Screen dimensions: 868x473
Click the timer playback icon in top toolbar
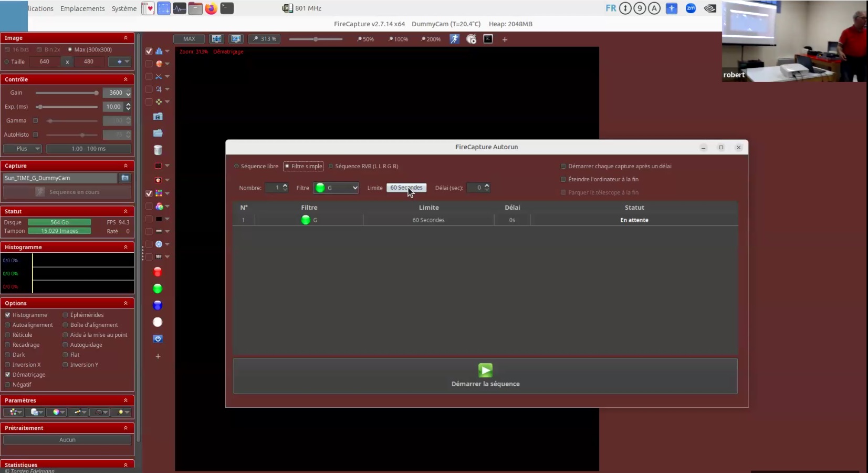tap(472, 39)
